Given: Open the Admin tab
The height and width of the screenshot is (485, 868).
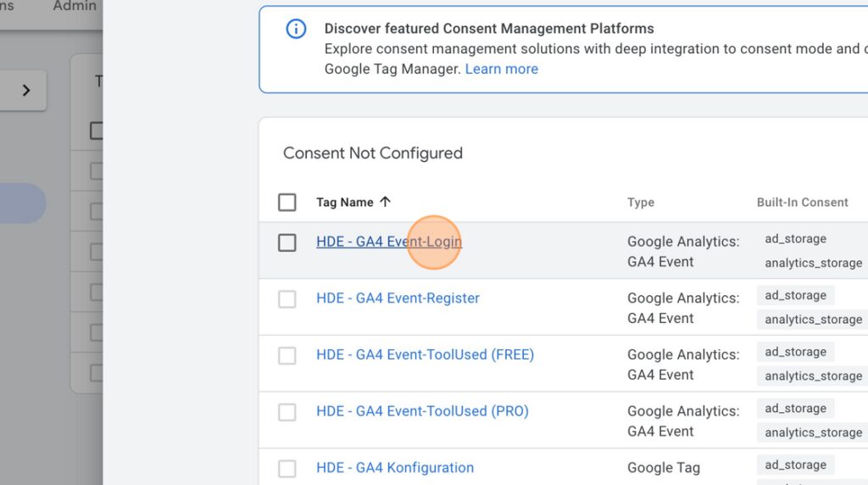Looking at the screenshot, I should coord(75,6).
